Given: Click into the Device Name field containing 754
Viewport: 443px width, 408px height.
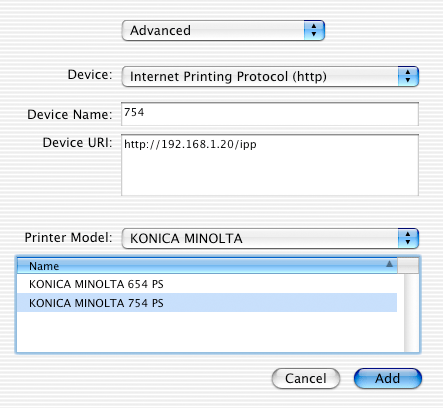Looking at the screenshot, I should pos(270,114).
